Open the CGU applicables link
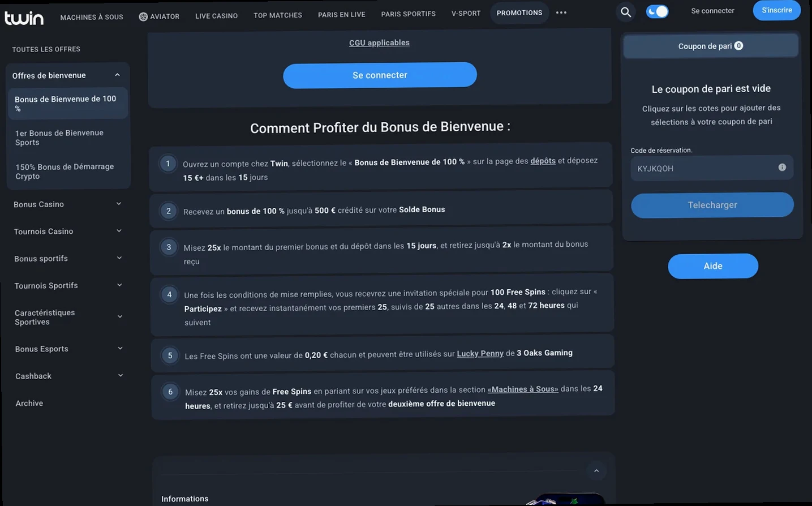 point(379,42)
